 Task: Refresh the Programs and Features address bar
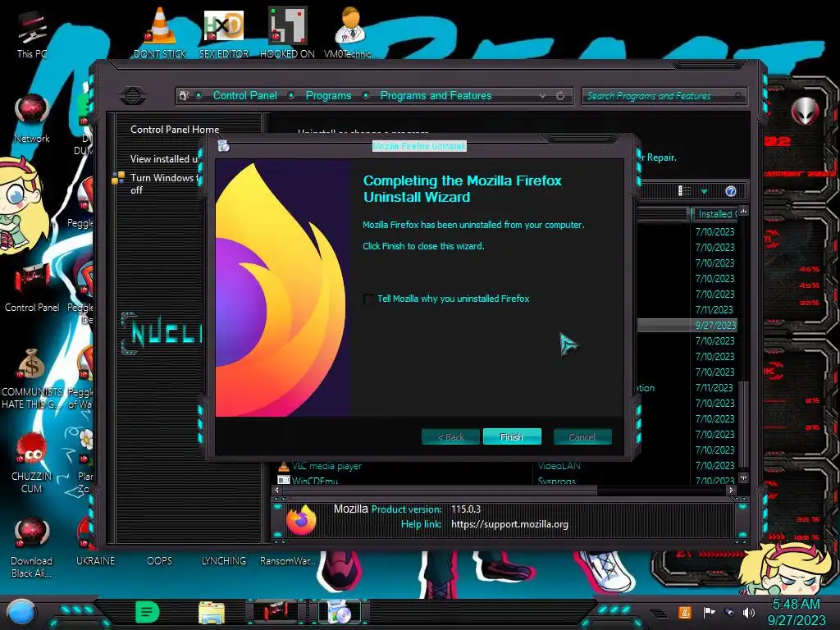(x=560, y=96)
